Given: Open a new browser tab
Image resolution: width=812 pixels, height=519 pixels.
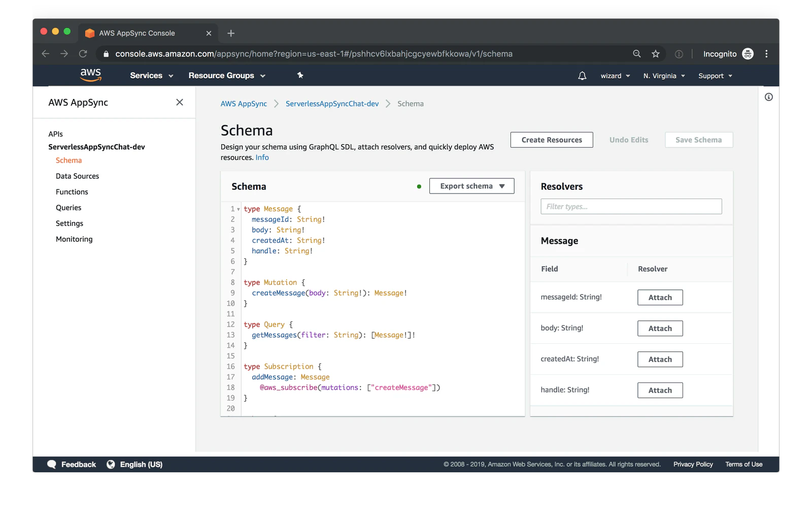Looking at the screenshot, I should click(231, 33).
